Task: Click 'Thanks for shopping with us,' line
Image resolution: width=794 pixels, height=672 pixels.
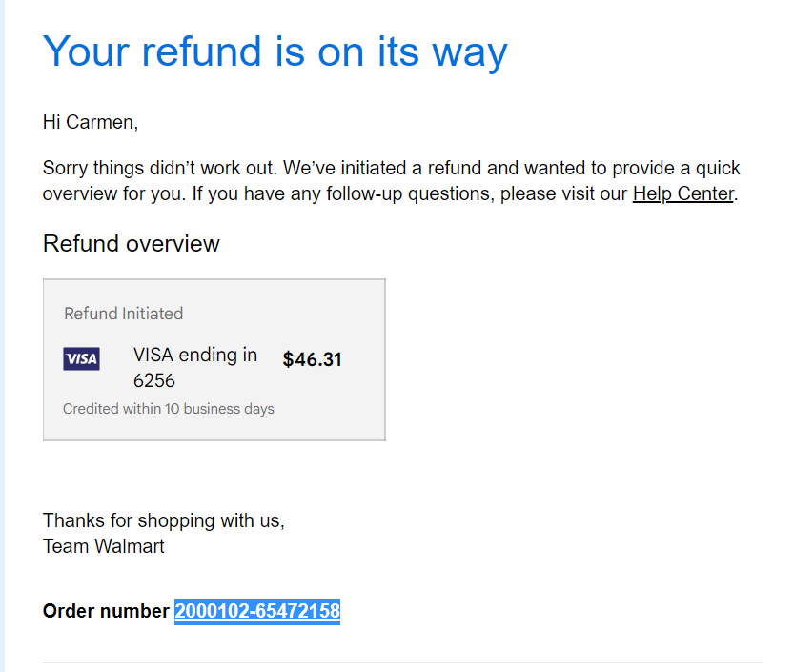Action: [x=164, y=520]
